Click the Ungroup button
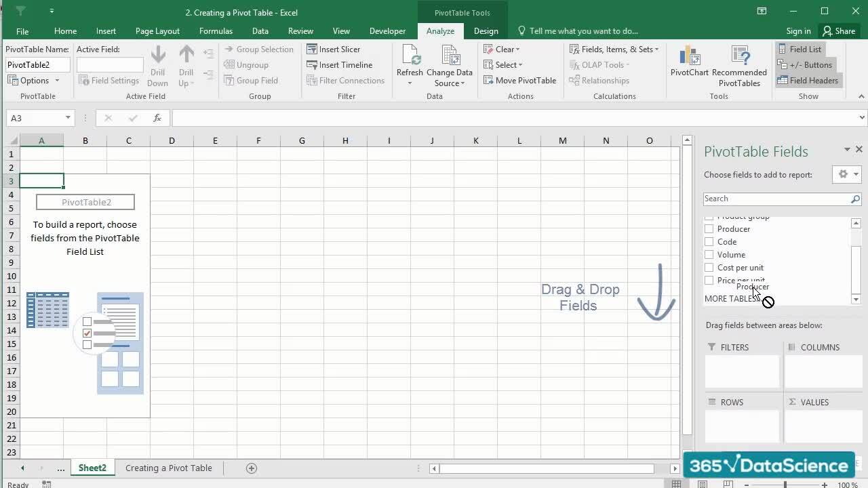This screenshot has height=488, width=868. [245, 64]
